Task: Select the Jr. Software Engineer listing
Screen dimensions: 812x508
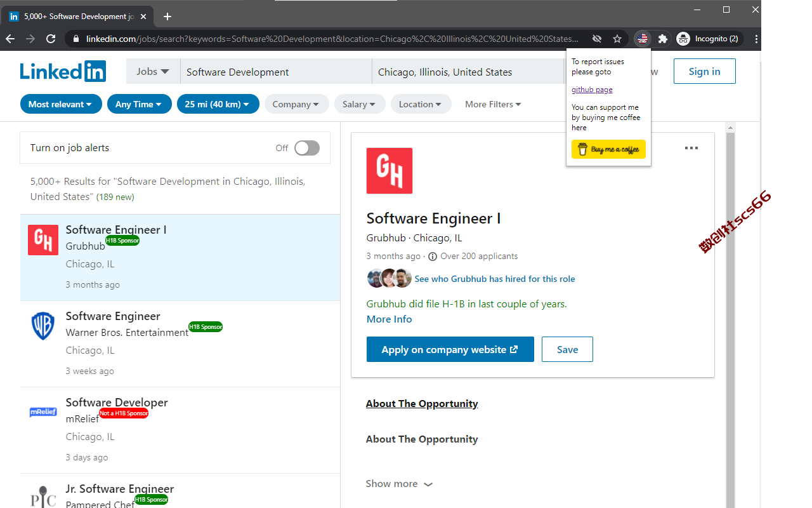Action: point(180,491)
